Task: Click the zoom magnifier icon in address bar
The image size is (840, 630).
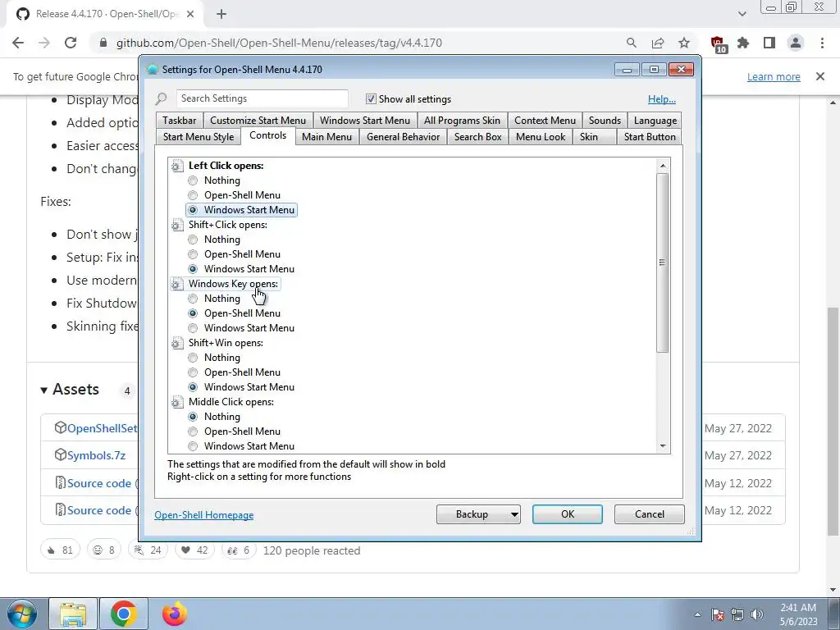Action: tap(632, 43)
